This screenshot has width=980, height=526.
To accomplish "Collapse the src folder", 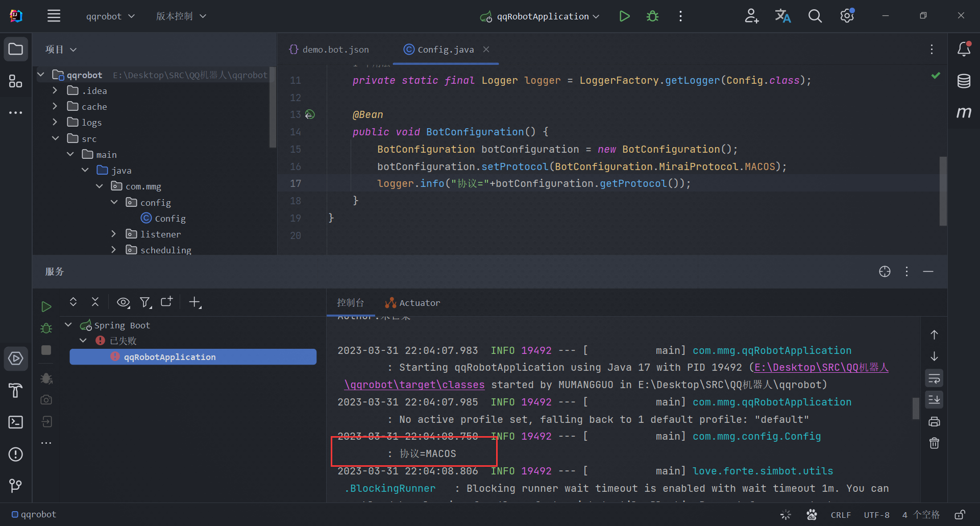I will coord(55,138).
